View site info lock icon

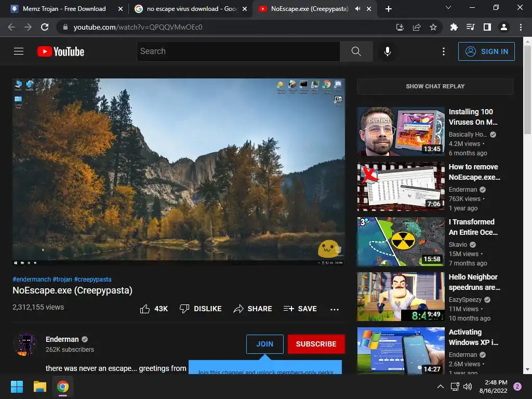(65, 27)
